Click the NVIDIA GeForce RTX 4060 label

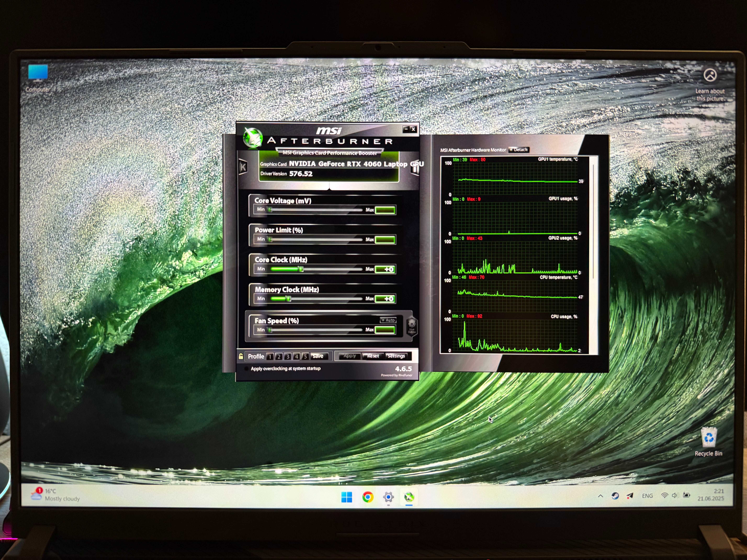356,164
